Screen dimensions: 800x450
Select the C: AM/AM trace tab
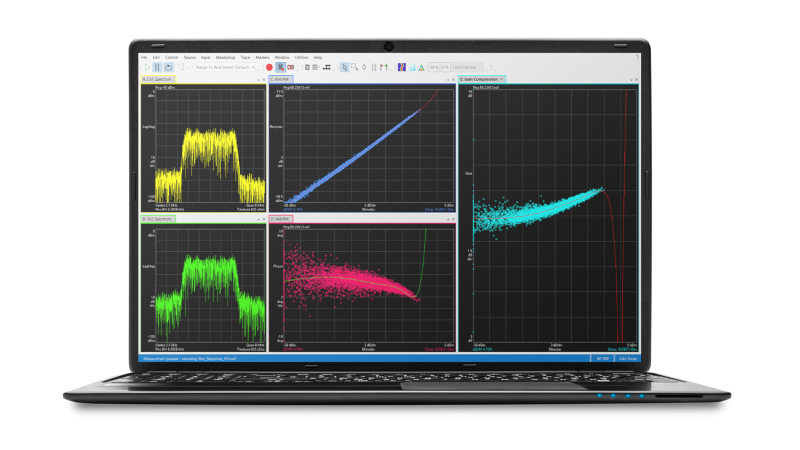(x=281, y=79)
